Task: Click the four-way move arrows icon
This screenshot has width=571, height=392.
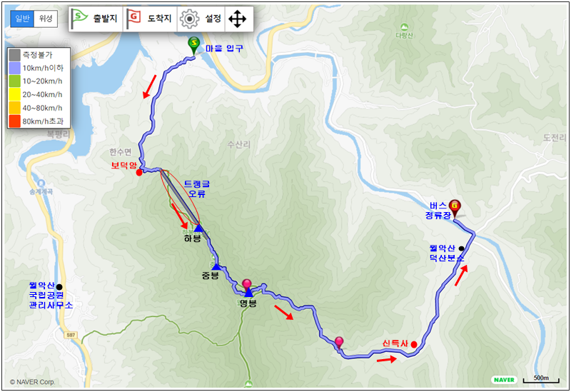Action: pyautogui.click(x=238, y=19)
